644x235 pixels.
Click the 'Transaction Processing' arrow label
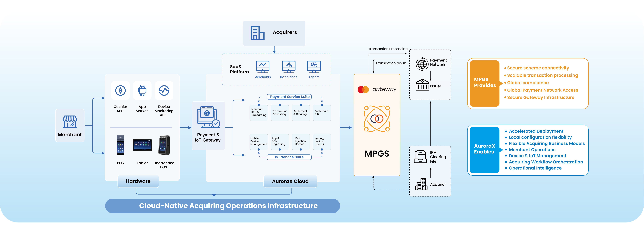click(388, 49)
